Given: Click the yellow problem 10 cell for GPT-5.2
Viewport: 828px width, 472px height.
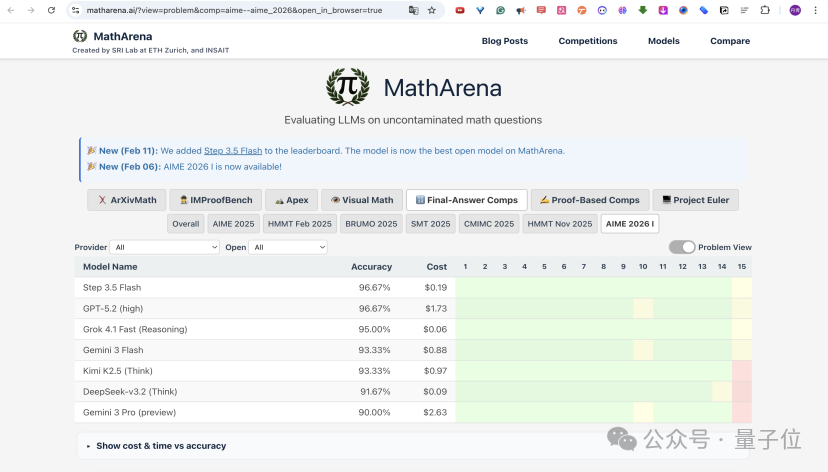Looking at the screenshot, I should [643, 308].
